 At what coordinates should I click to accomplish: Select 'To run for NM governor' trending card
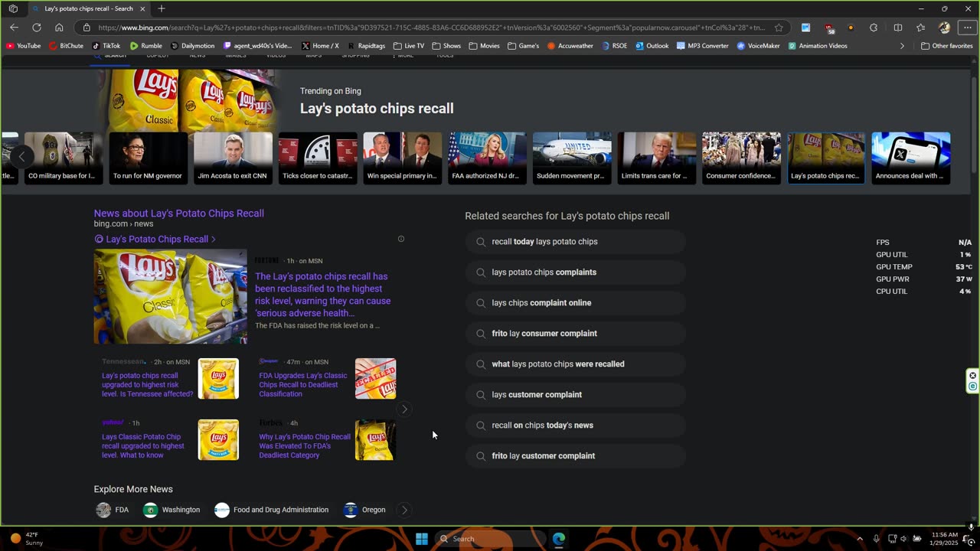coord(148,158)
